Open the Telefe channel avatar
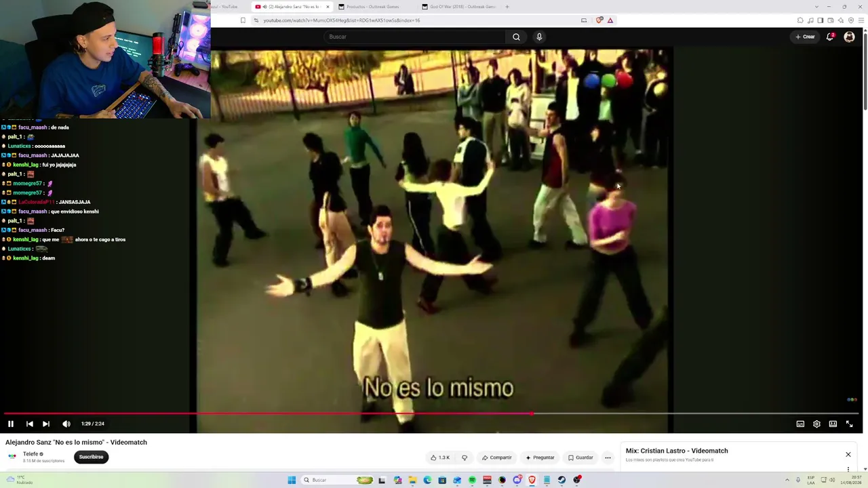This screenshot has width=868, height=488. click(x=12, y=457)
